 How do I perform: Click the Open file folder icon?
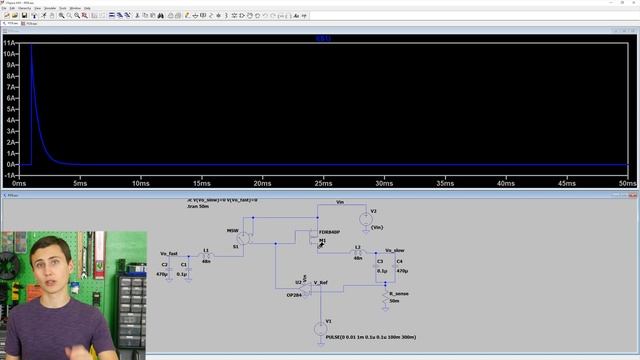15,16
